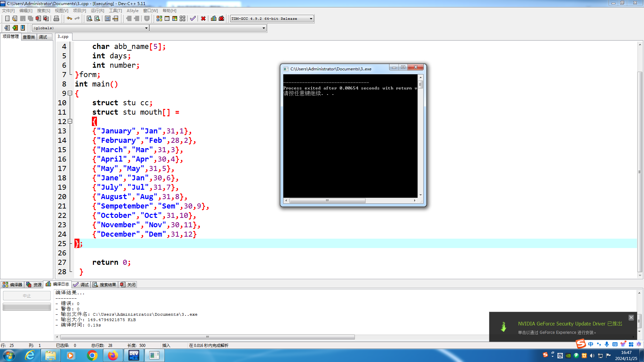This screenshot has width=644, height=362.
Task: Click the Find magnifier toolbar icon
Action: pos(89,18)
